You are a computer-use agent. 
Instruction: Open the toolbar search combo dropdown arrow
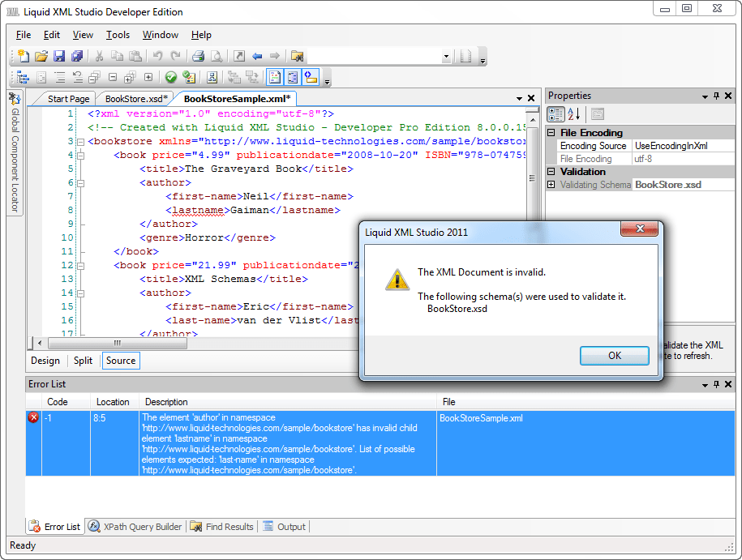point(446,57)
